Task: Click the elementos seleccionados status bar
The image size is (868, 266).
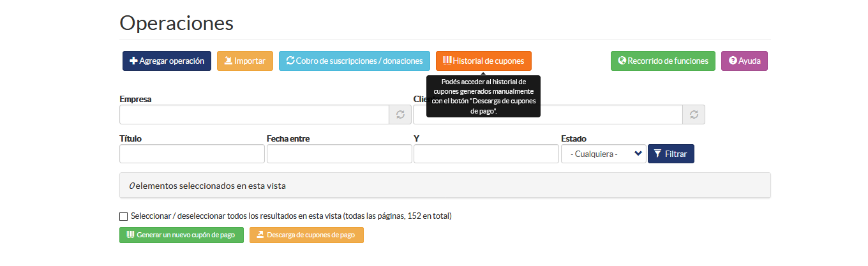Action: point(445,186)
